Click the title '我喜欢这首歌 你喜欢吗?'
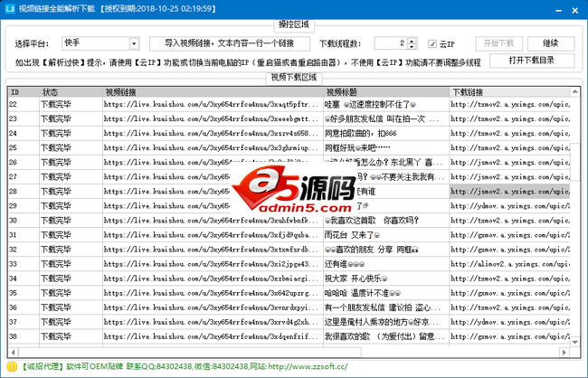 pyautogui.click(x=372, y=221)
